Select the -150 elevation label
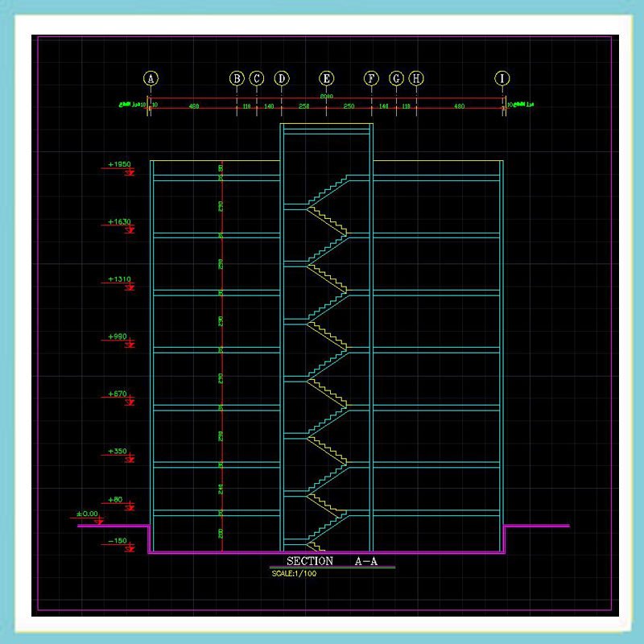 click(118, 541)
